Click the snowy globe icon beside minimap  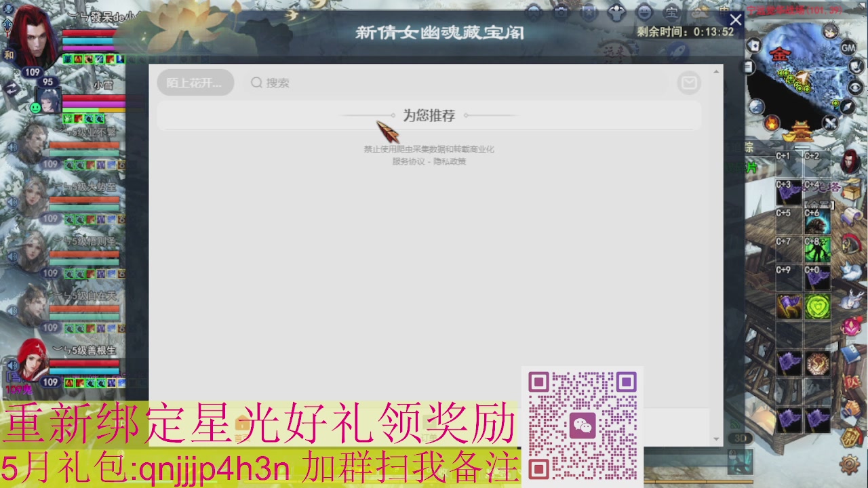[756, 106]
